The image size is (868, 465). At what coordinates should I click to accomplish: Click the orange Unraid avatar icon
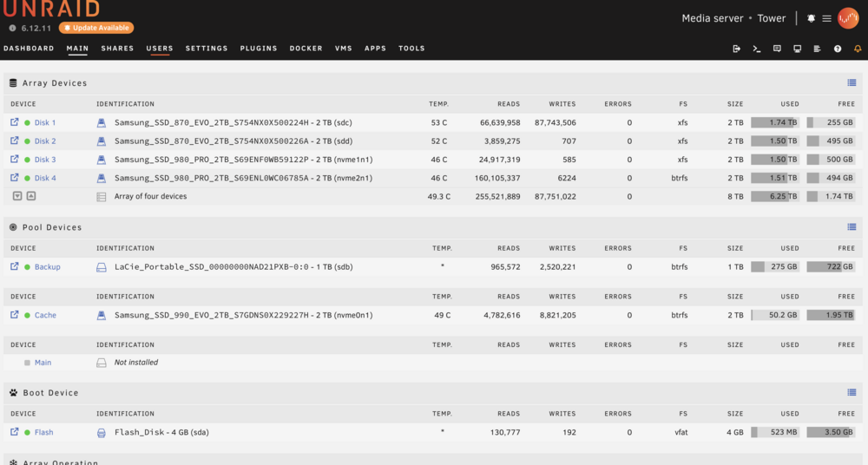coord(848,18)
